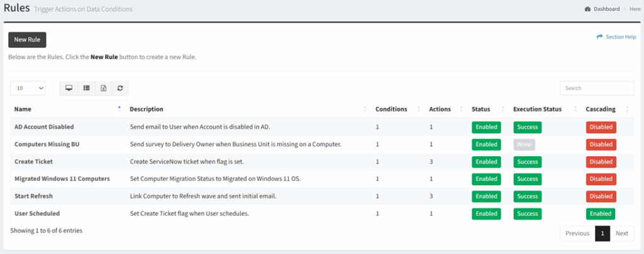
Task: Toggle Cascading Enabled badge for User Scheduled
Action: pyautogui.click(x=600, y=214)
